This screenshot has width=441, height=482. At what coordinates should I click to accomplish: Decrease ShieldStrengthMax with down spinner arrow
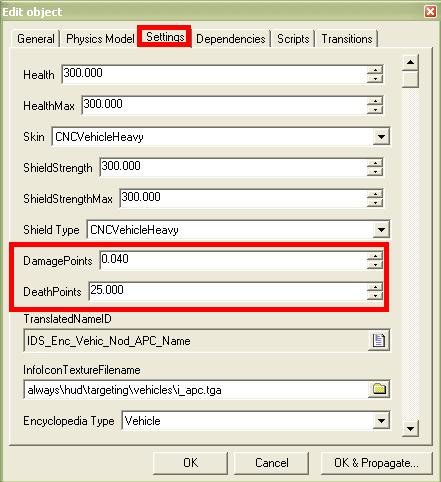(375, 202)
